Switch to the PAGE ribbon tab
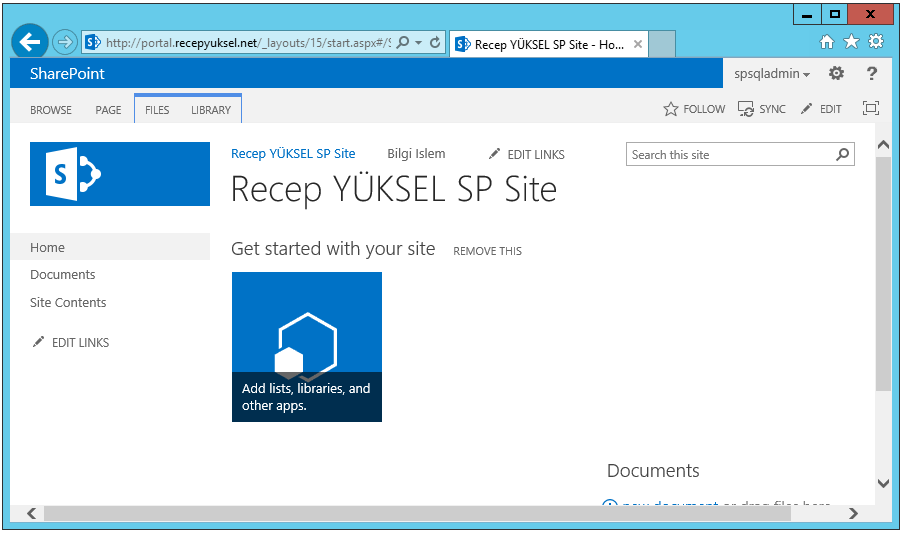 coord(108,110)
